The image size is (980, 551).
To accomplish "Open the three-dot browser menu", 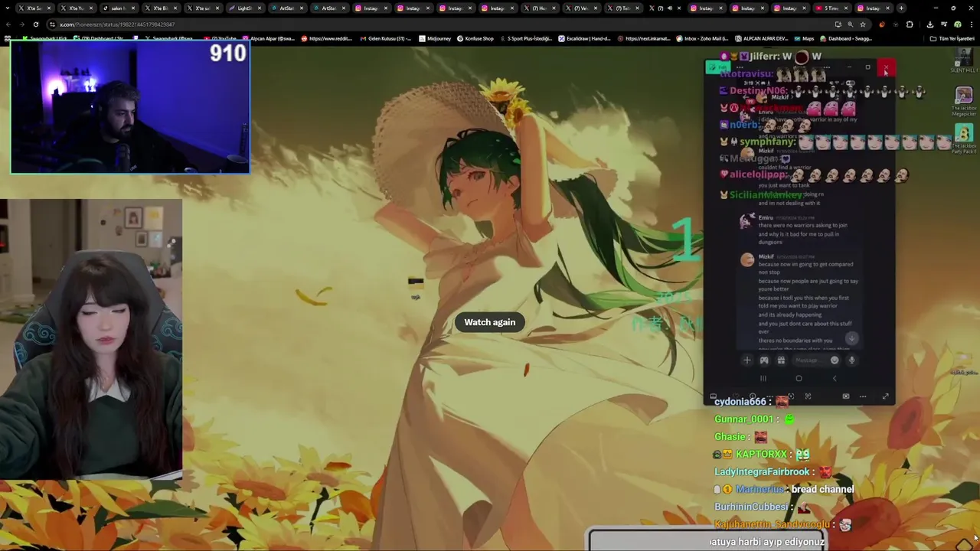I will (971, 24).
